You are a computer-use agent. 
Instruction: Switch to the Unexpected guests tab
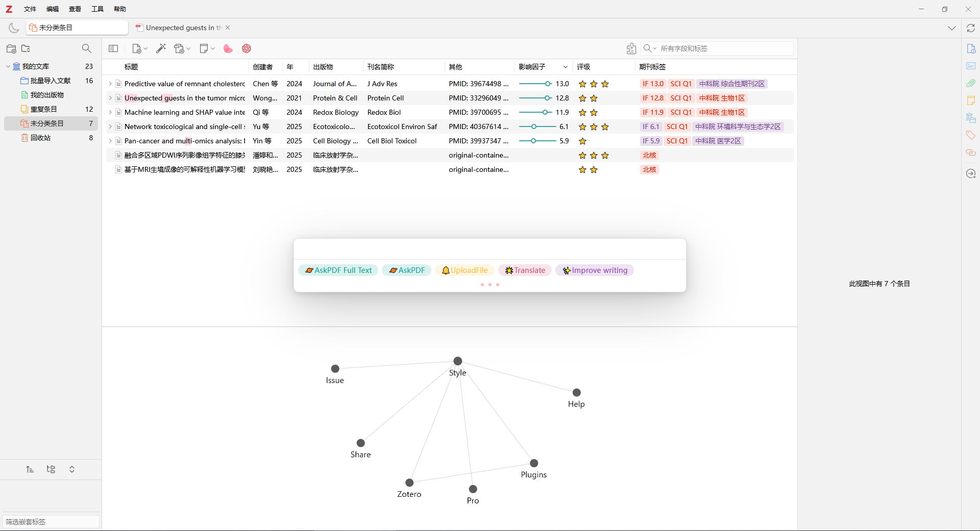pyautogui.click(x=181, y=28)
